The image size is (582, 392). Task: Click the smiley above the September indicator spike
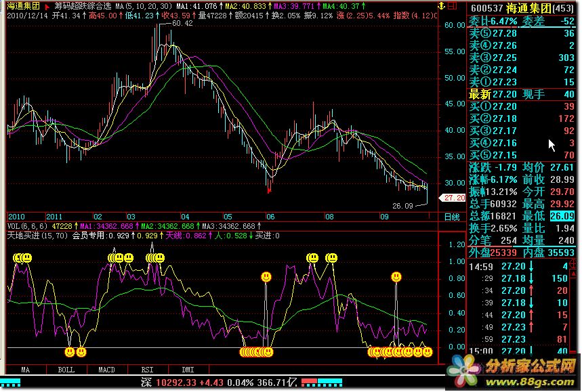[x=396, y=277]
